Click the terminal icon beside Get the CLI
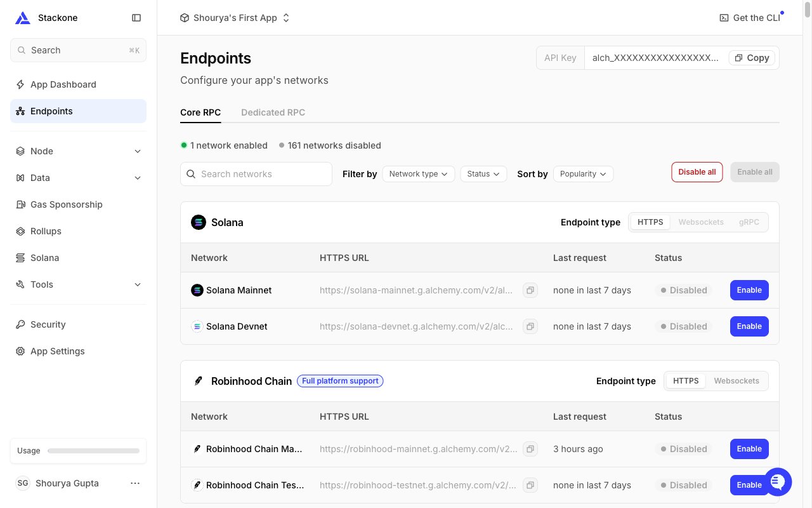812x508 pixels. pos(724,18)
